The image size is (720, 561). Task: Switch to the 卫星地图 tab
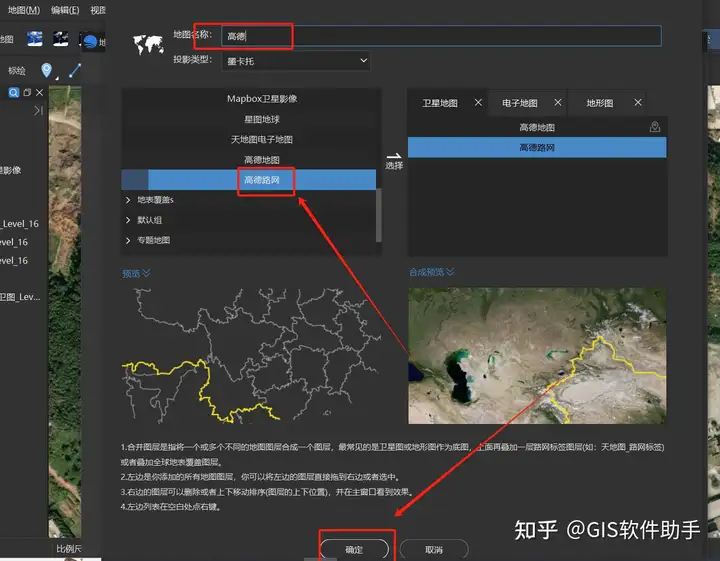pyautogui.click(x=440, y=103)
